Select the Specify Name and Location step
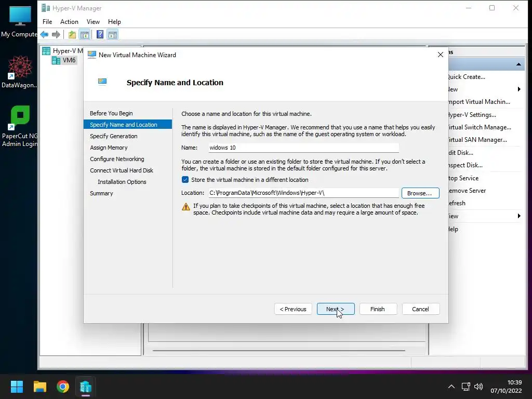The width and height of the screenshot is (532, 399). coord(128,125)
